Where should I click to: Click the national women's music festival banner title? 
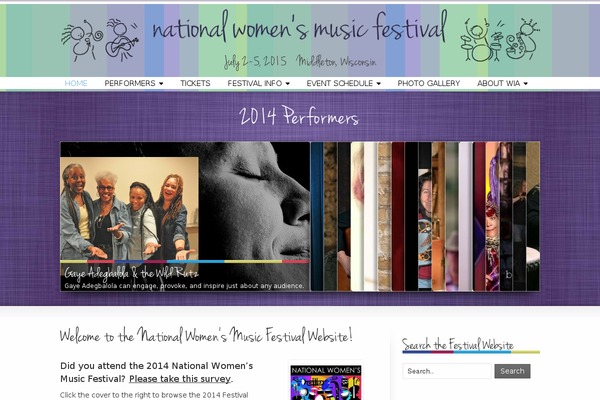click(x=300, y=27)
